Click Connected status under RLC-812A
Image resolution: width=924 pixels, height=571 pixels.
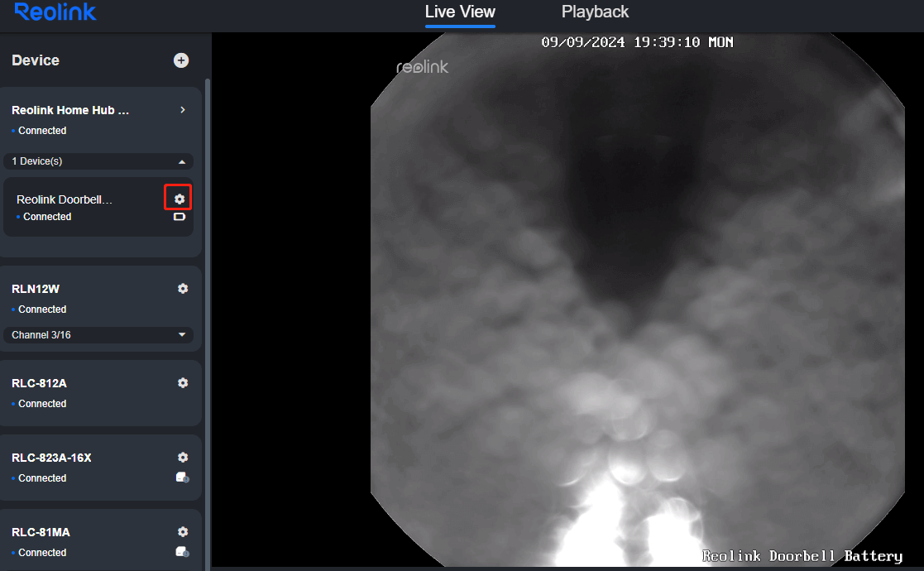tap(42, 404)
